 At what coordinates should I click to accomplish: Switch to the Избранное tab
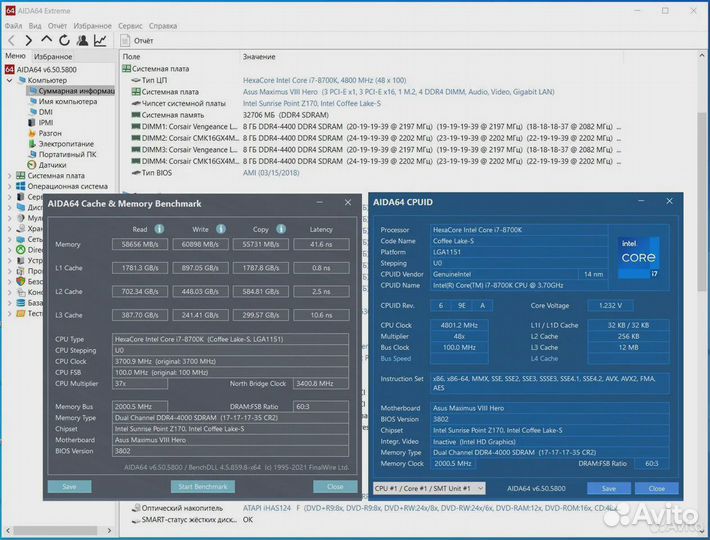pyautogui.click(x=52, y=57)
